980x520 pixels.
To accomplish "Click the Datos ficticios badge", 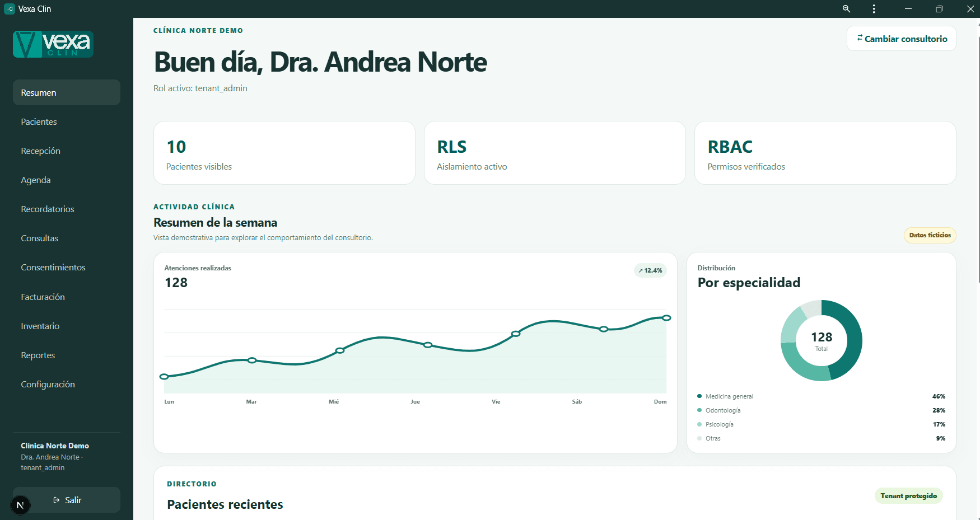I will 930,235.
